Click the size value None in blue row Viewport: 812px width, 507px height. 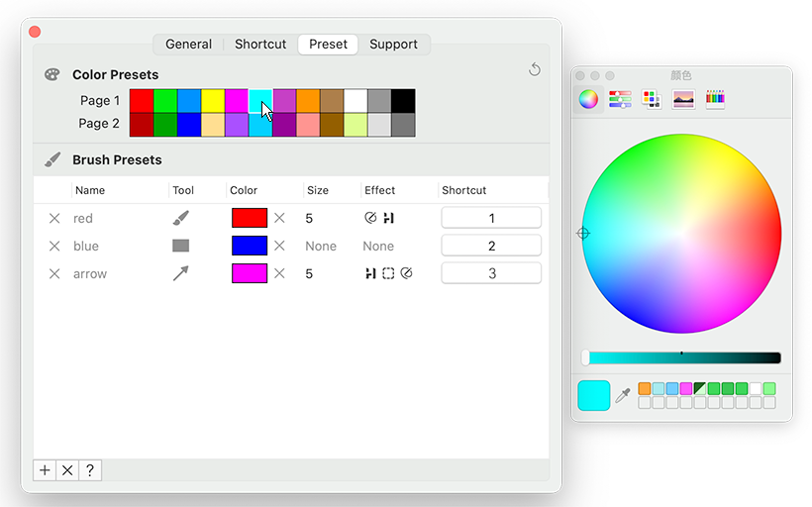click(x=321, y=246)
